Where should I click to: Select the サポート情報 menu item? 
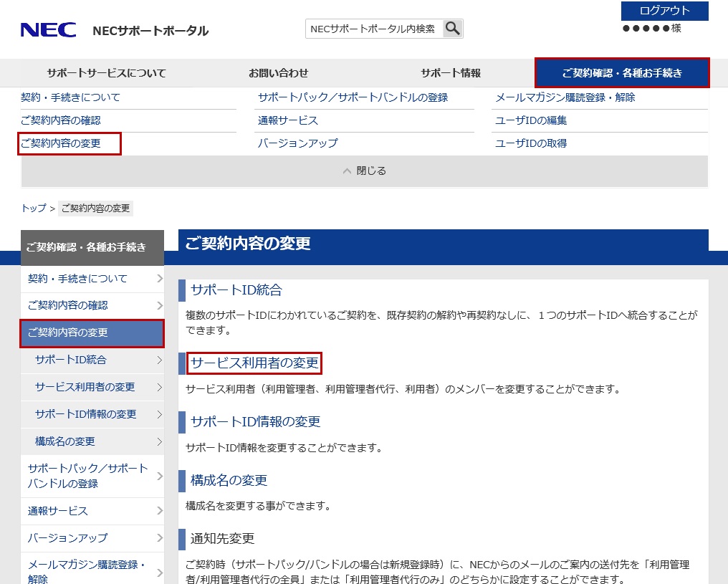coord(451,73)
